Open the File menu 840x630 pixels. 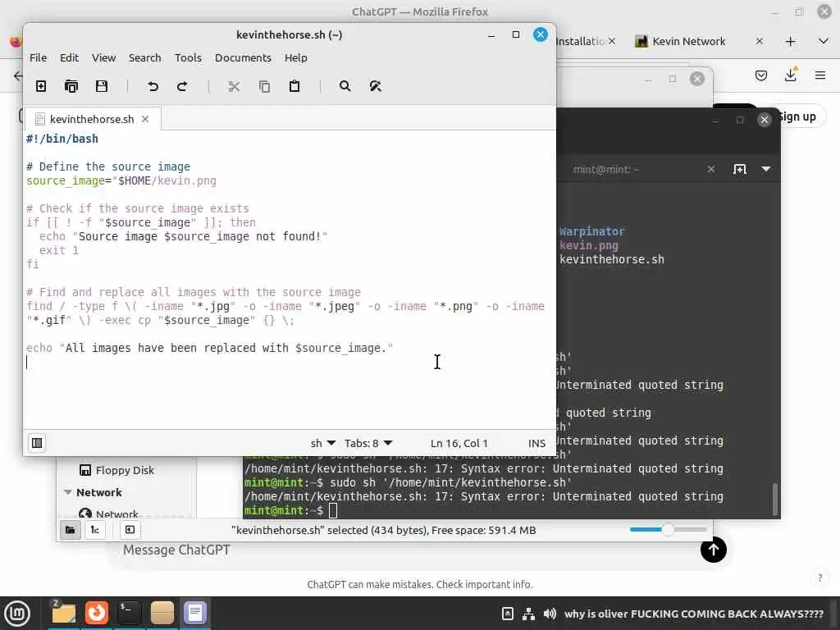[x=38, y=58]
